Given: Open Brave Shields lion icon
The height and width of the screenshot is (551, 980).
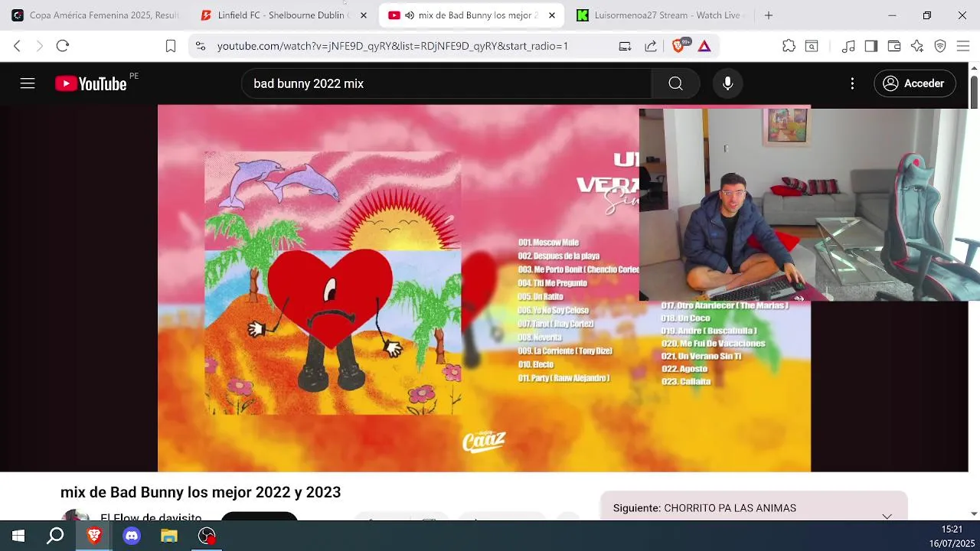Looking at the screenshot, I should point(678,46).
